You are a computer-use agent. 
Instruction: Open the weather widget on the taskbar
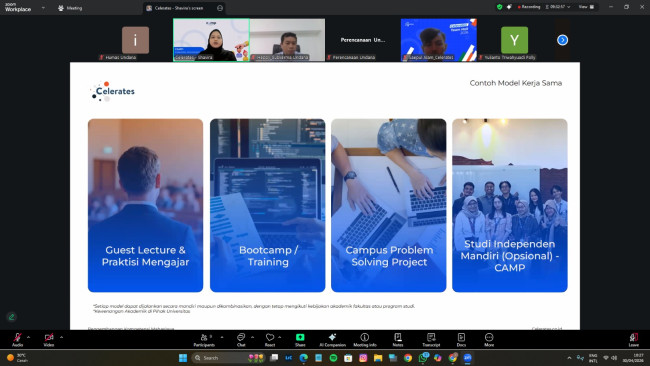pyautogui.click(x=17, y=358)
